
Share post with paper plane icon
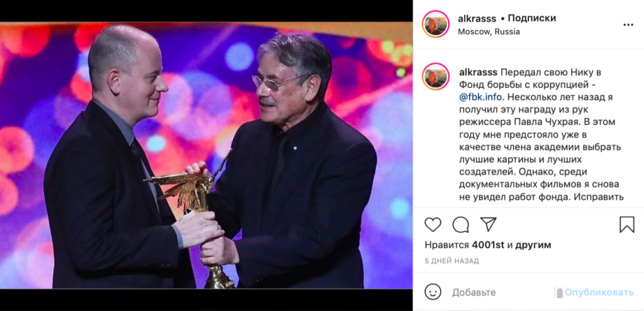(x=488, y=224)
